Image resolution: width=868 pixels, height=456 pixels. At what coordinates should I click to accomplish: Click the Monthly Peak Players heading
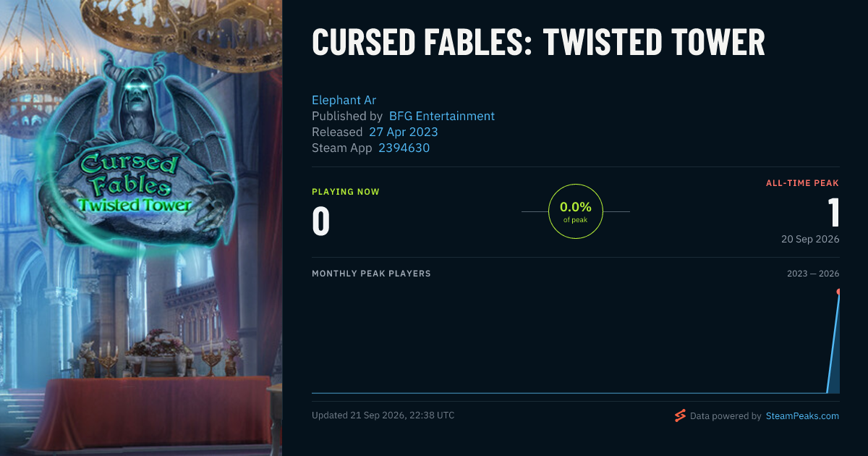(x=371, y=274)
